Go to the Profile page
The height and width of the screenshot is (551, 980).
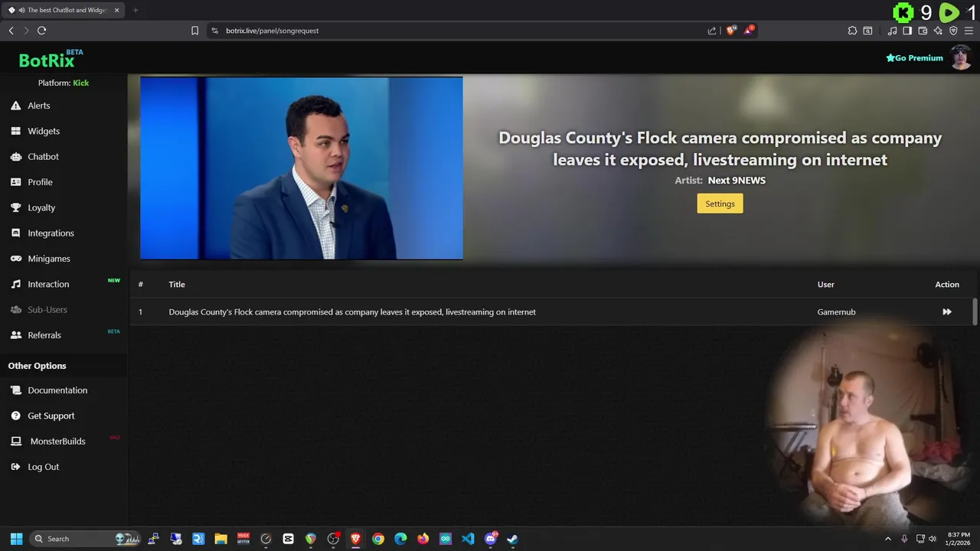tap(40, 182)
